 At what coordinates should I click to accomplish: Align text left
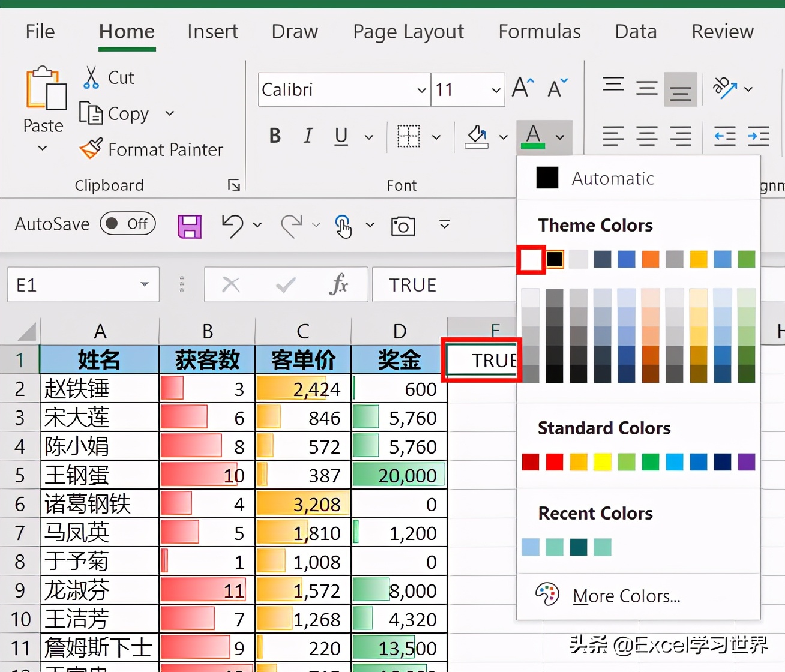coord(613,137)
